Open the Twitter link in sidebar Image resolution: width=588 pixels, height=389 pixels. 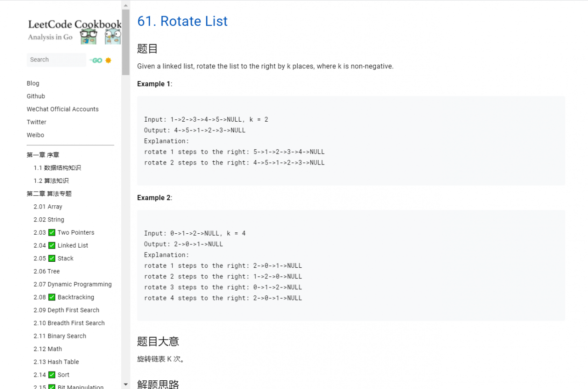pos(36,122)
